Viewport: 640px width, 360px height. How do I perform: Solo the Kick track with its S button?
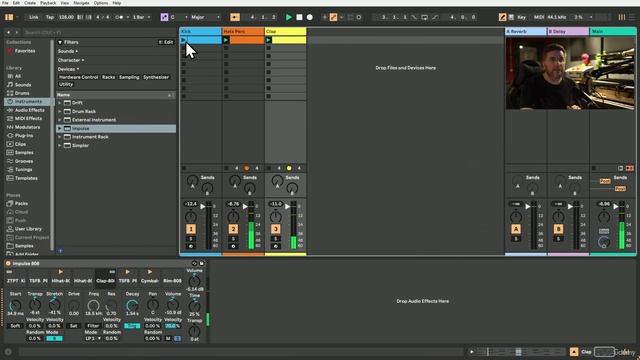[191, 239]
